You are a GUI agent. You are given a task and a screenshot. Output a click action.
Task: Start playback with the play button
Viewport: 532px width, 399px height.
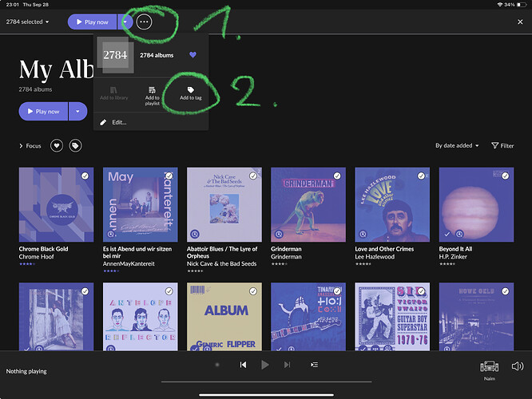click(x=265, y=365)
